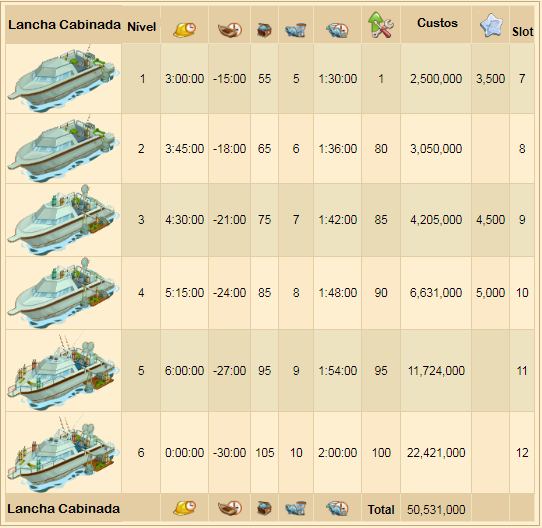This screenshot has height=528, width=542.
Task: Click the boat with clock icon in footer
Action: 230,508
